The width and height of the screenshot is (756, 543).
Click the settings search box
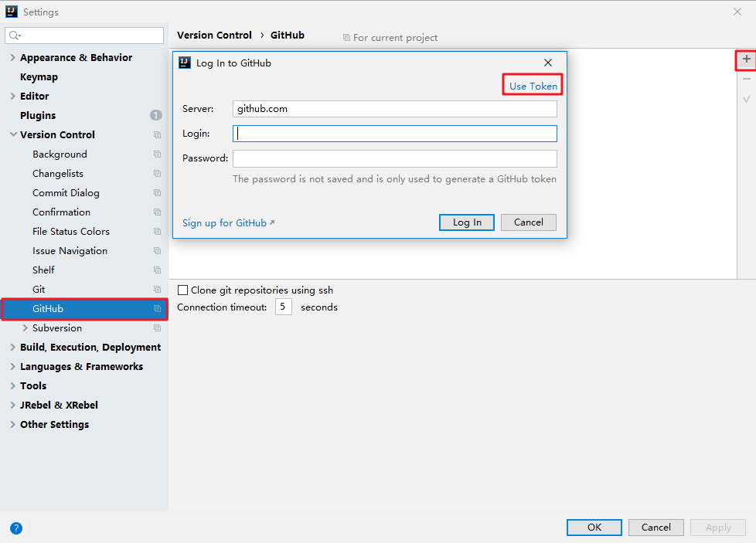coord(84,36)
